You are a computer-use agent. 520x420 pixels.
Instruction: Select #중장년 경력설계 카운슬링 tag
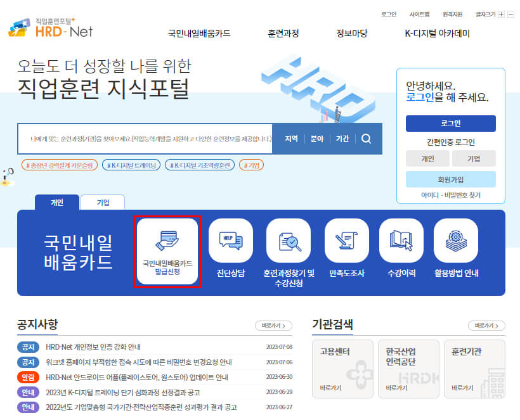point(60,165)
